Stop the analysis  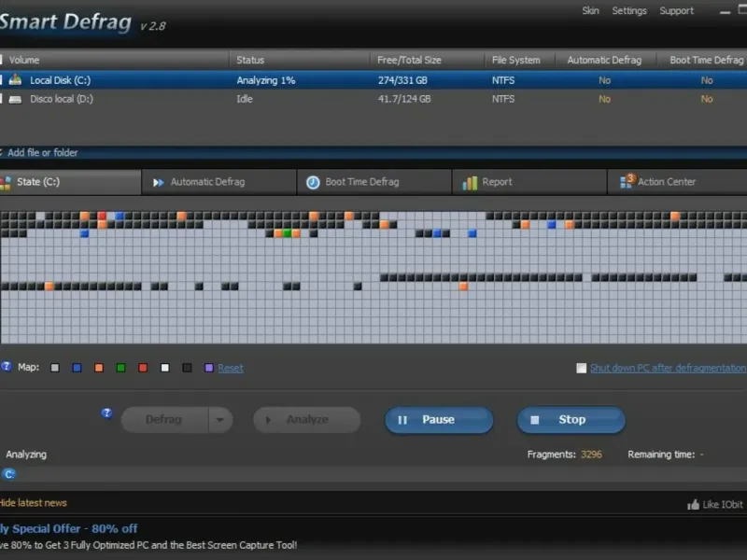(571, 419)
